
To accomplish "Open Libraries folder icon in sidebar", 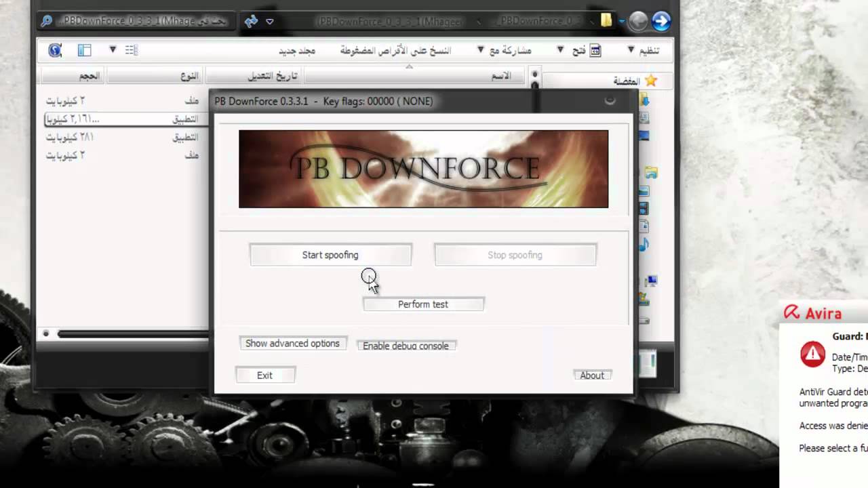I will coord(651,172).
